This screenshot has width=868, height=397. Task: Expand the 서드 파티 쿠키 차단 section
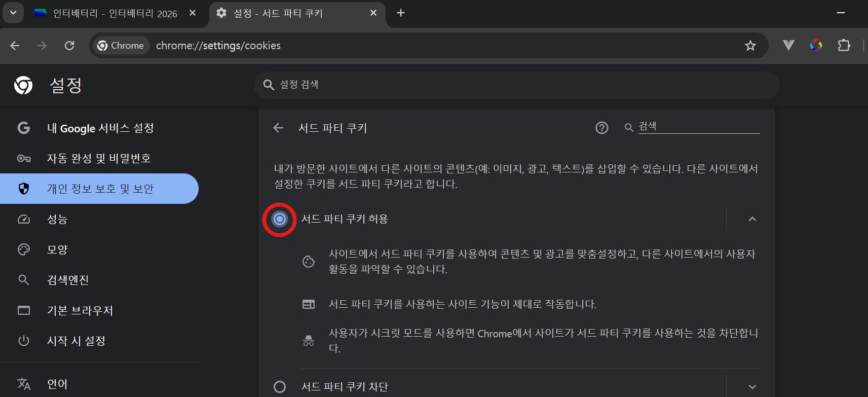(x=752, y=387)
